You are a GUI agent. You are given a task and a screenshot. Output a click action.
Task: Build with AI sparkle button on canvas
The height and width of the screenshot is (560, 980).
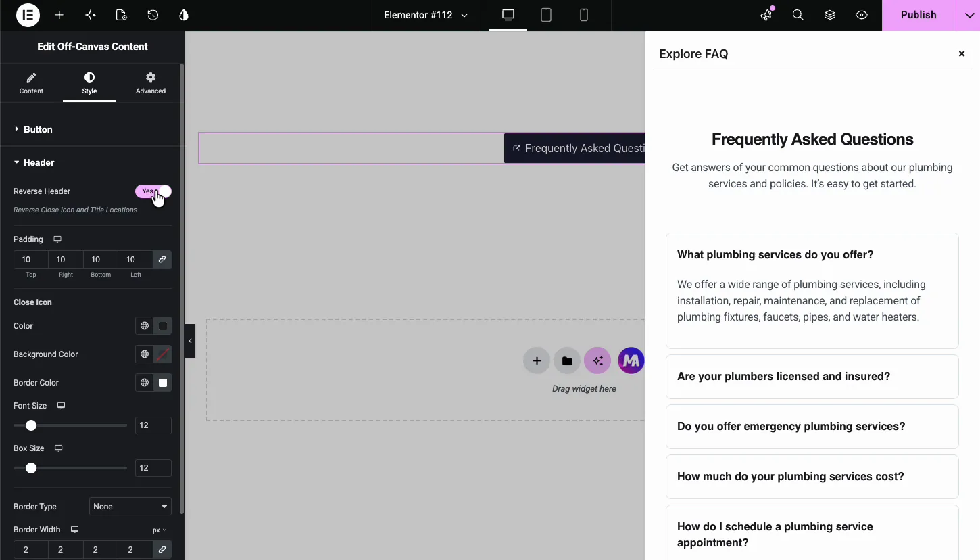(x=598, y=360)
